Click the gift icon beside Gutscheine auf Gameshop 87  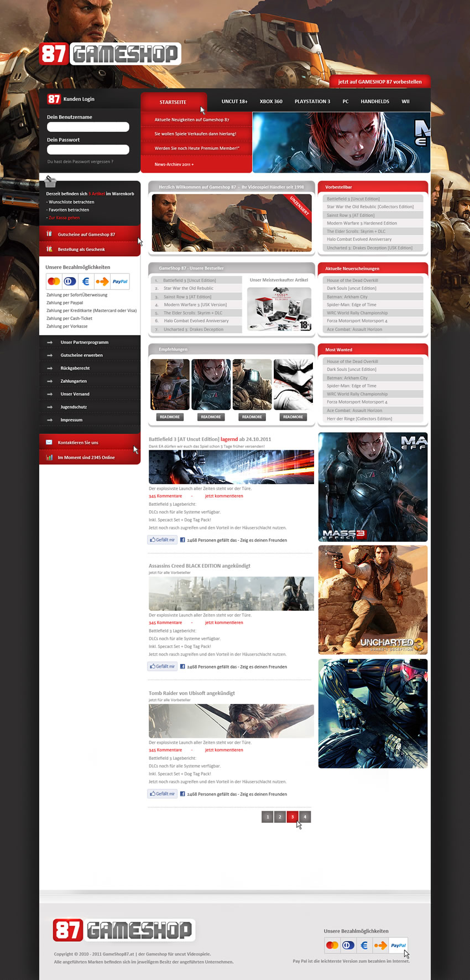[x=49, y=234]
